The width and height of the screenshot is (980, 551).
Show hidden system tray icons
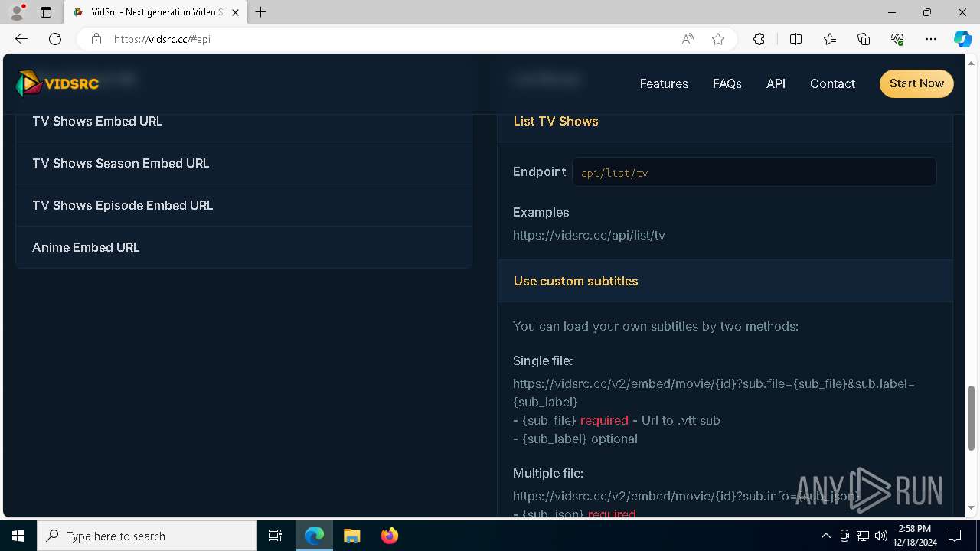[825, 536]
